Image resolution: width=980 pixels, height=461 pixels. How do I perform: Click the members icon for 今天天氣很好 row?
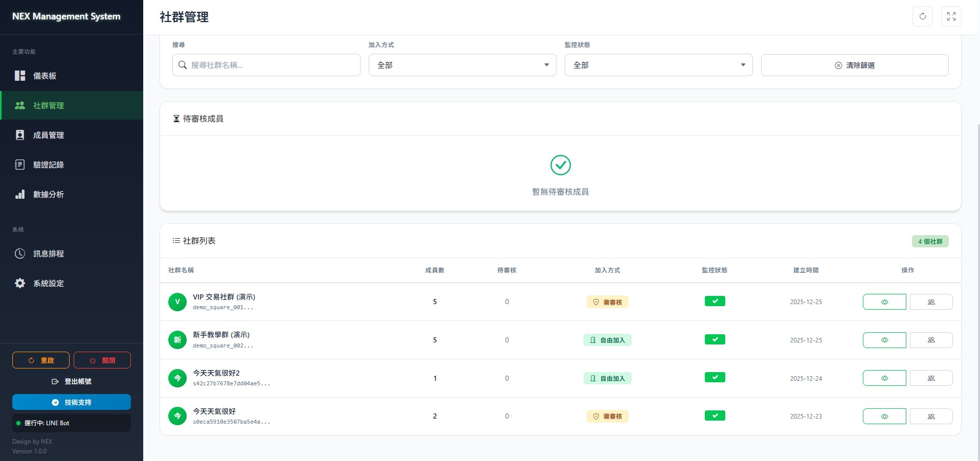(x=931, y=417)
